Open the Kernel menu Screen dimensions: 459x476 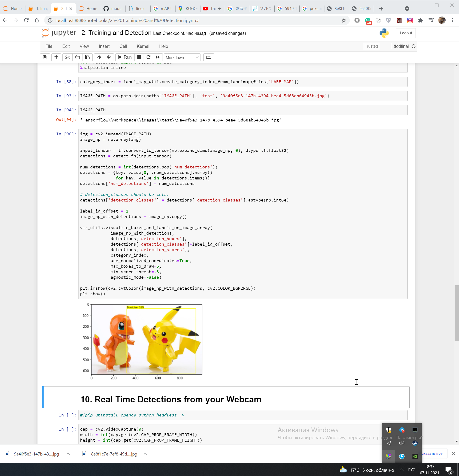tap(143, 46)
